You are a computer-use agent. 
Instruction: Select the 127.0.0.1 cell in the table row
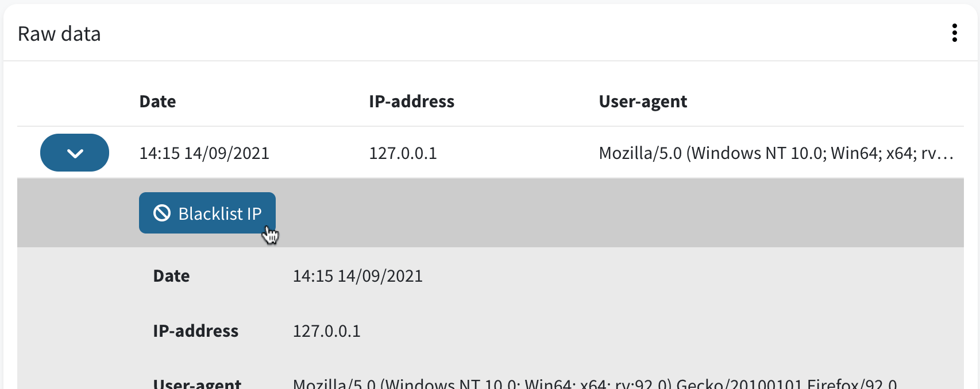pyautogui.click(x=403, y=153)
